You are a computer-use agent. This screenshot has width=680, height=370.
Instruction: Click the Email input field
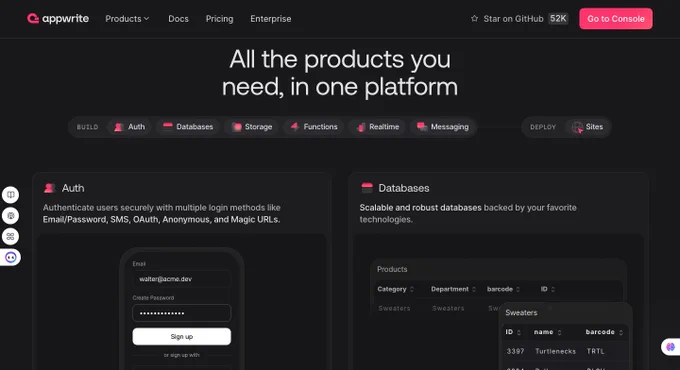(182, 279)
